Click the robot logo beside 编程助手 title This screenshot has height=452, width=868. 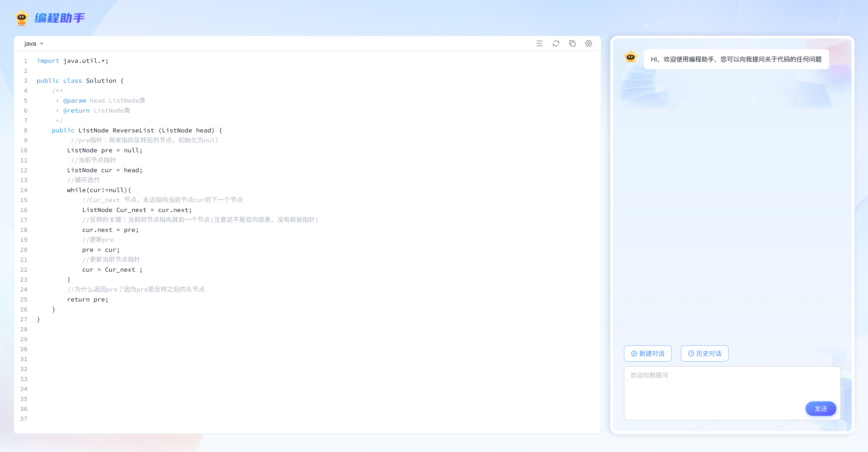pyautogui.click(x=21, y=18)
